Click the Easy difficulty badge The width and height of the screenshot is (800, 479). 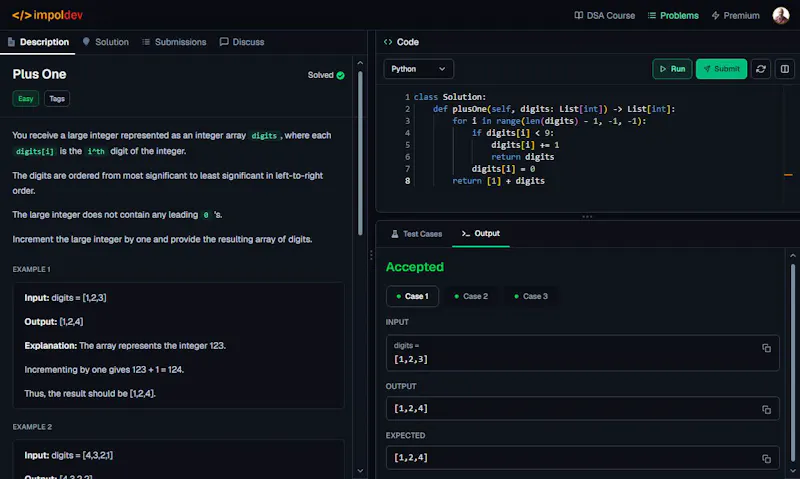[26, 99]
